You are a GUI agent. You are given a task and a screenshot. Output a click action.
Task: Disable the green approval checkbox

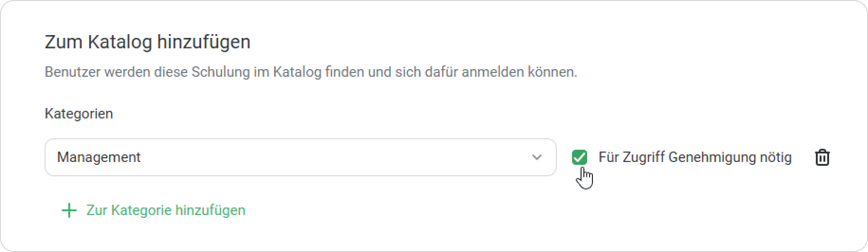point(580,157)
